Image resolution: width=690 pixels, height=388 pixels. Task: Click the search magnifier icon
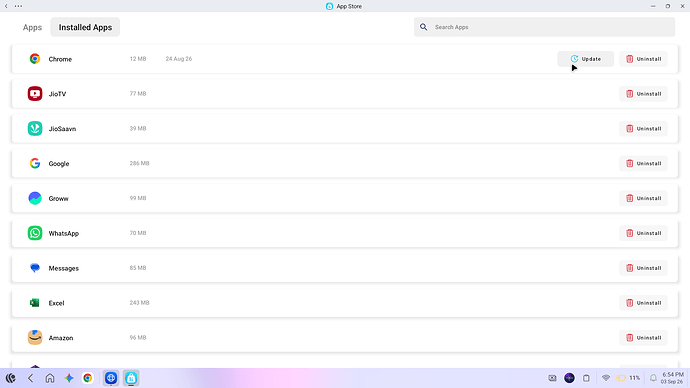click(x=423, y=27)
